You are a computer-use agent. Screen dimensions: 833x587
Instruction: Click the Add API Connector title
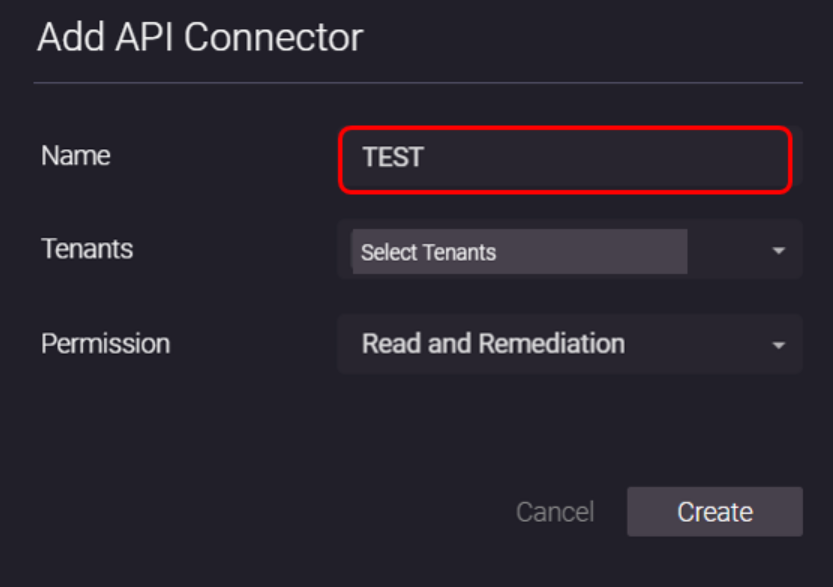(200, 38)
